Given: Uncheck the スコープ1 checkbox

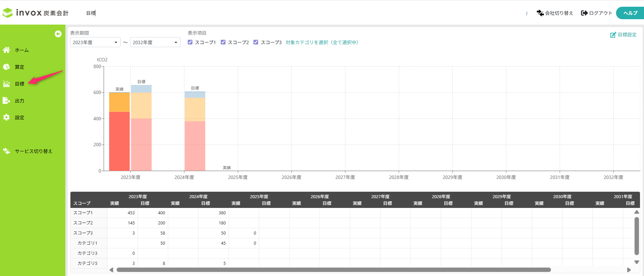Looking at the screenshot, I should [190, 42].
